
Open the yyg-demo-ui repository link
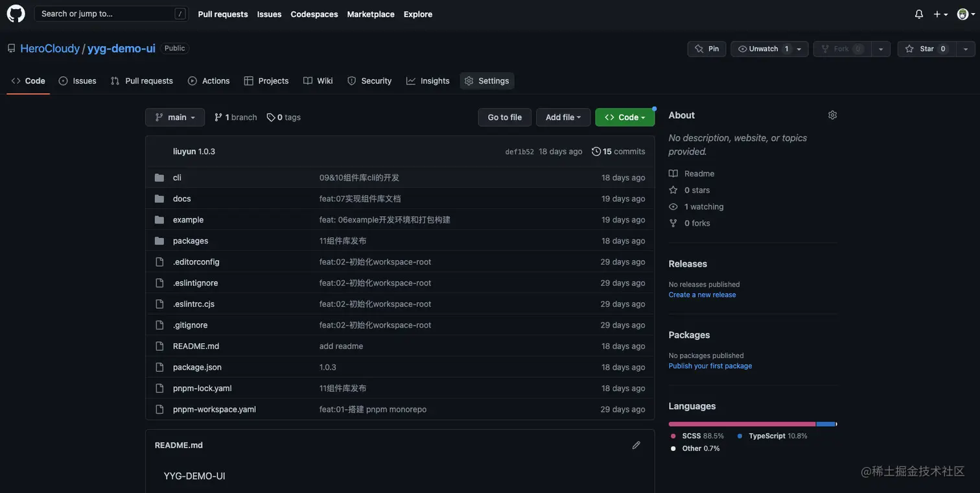tap(121, 49)
